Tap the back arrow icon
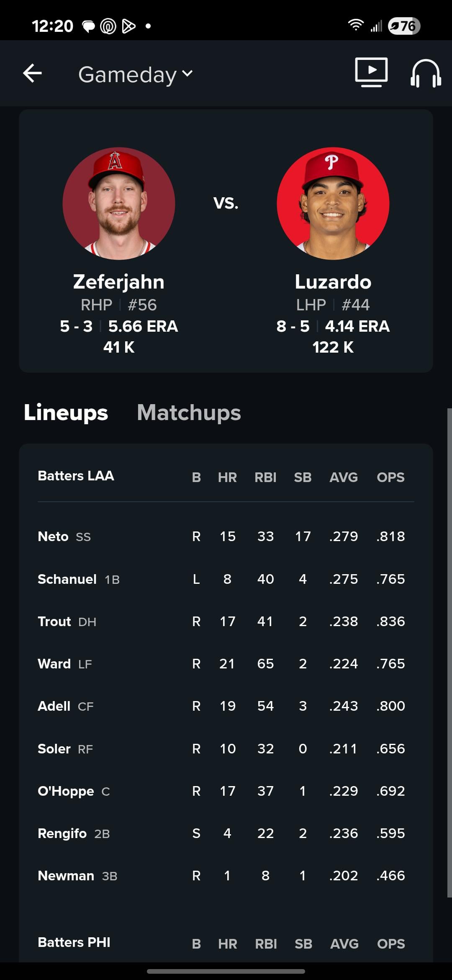 tap(32, 73)
